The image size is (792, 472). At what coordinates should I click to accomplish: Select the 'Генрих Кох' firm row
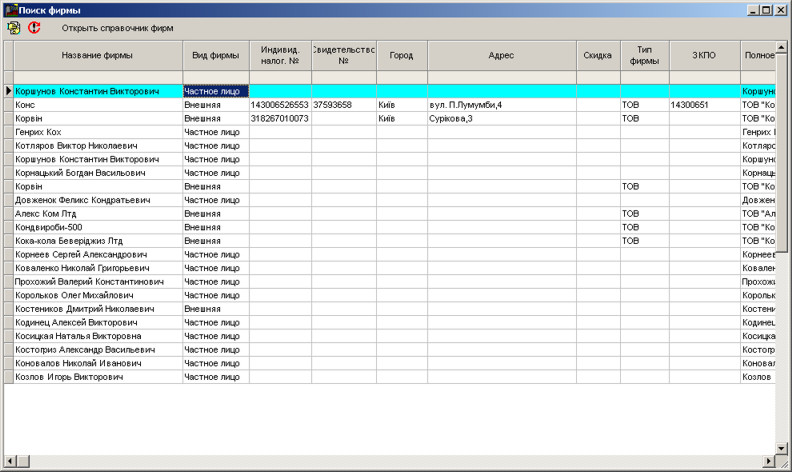pos(97,132)
